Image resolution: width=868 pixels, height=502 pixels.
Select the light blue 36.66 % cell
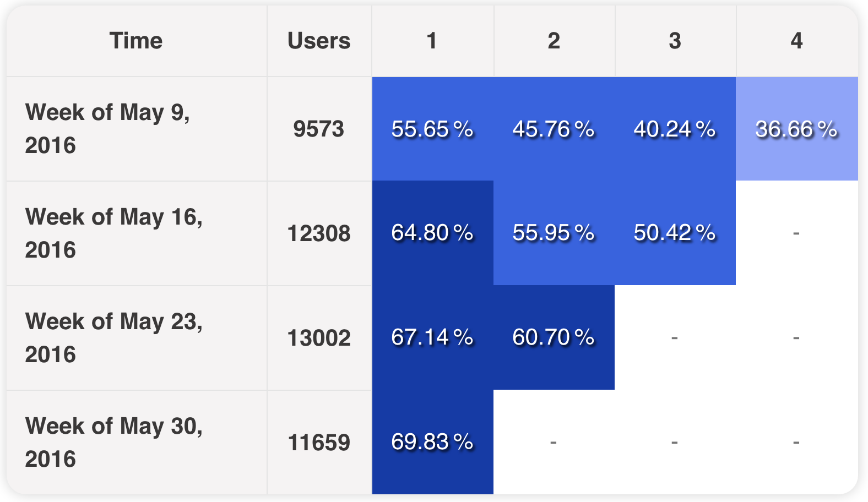(x=797, y=129)
